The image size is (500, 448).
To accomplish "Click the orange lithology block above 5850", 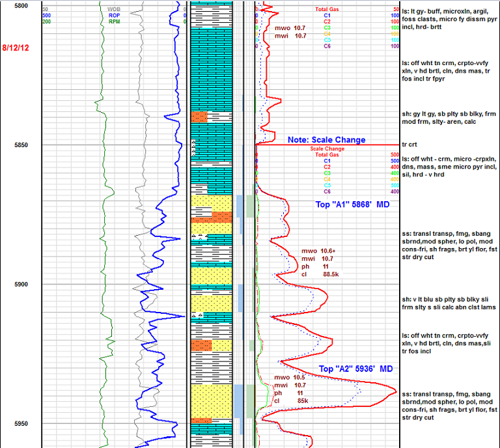I will pyautogui.click(x=199, y=117).
